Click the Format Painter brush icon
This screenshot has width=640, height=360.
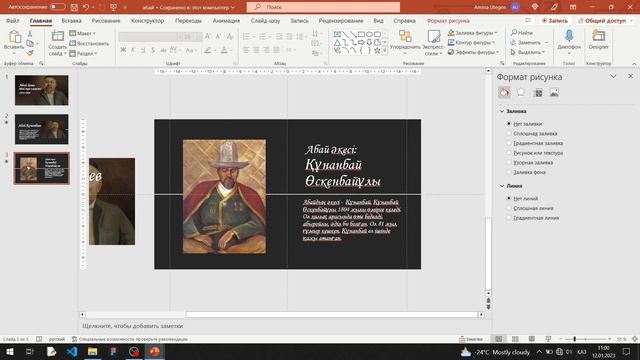click(x=30, y=53)
